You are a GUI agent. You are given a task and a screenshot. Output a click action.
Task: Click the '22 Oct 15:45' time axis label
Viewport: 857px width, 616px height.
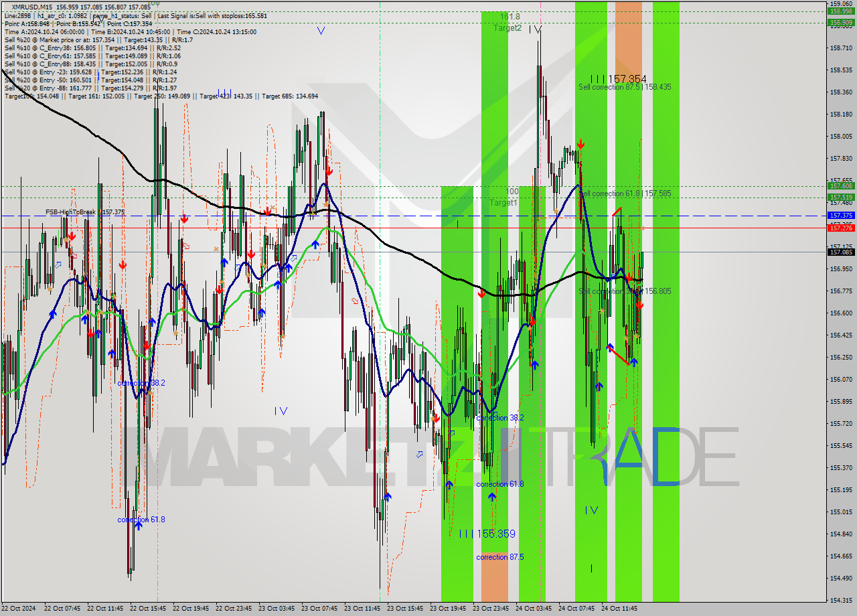(x=148, y=609)
